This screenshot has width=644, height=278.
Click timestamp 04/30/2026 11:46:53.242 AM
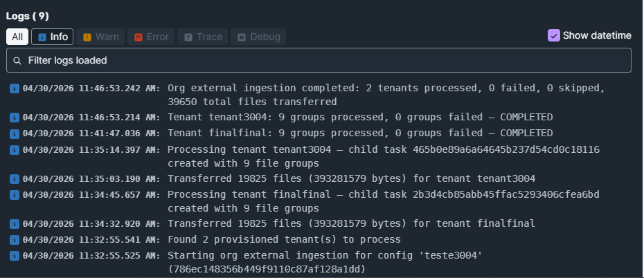pyautogui.click(x=91, y=89)
